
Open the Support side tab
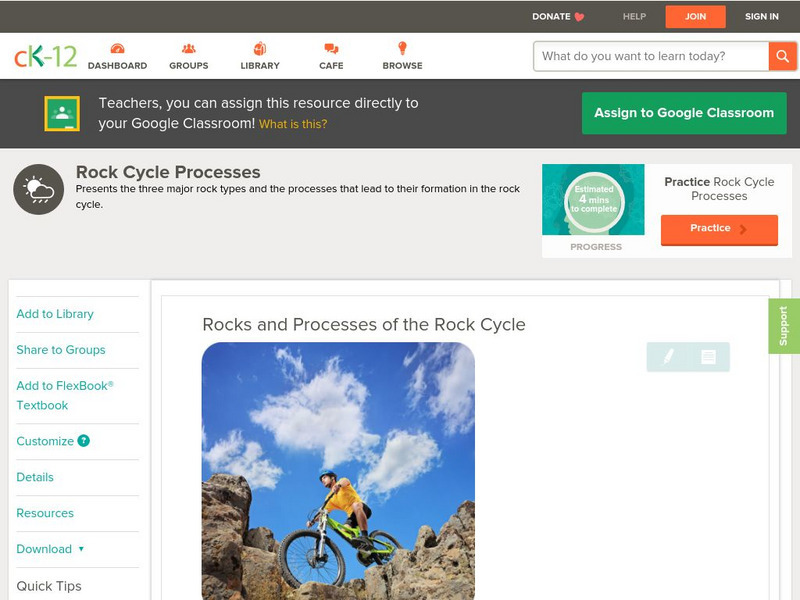click(783, 326)
